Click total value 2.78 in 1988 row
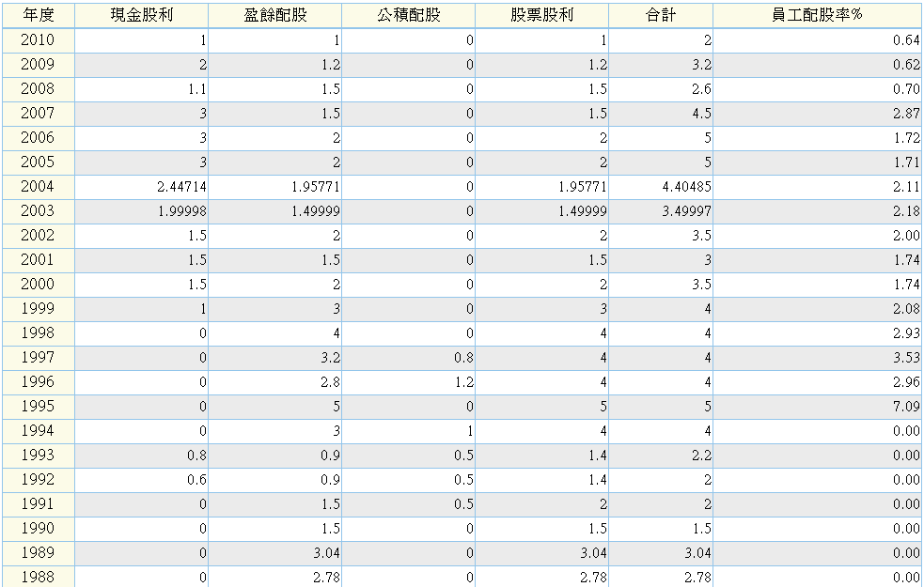 click(x=698, y=578)
